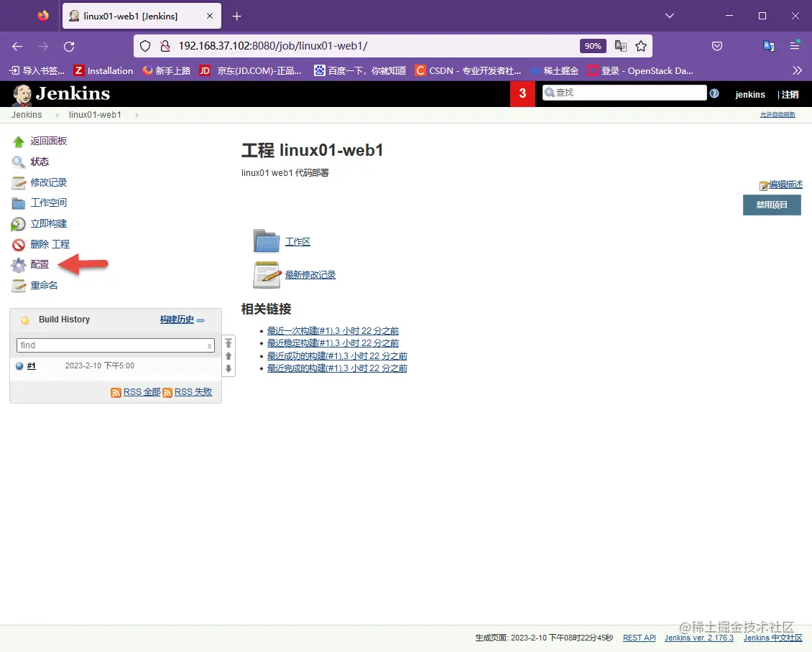Screen dimensions: 812x652
Task: Click the 禁用项目 disable project button
Action: (x=772, y=205)
